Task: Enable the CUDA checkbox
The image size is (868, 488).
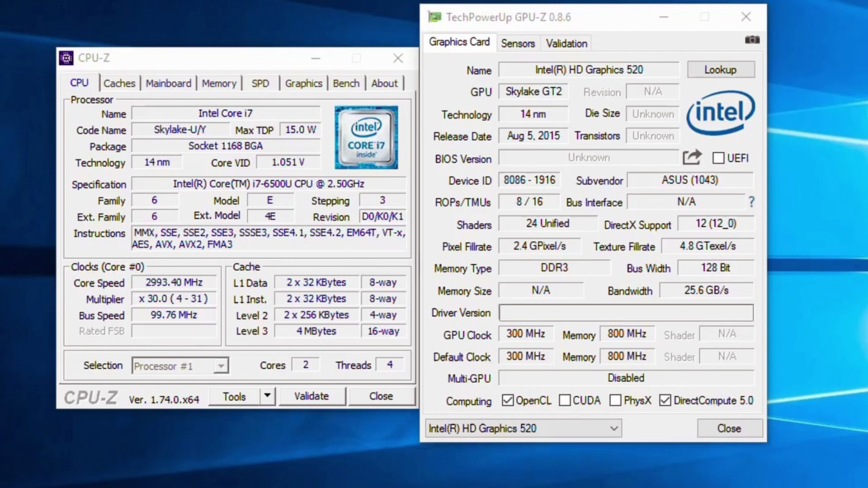Action: [x=565, y=400]
